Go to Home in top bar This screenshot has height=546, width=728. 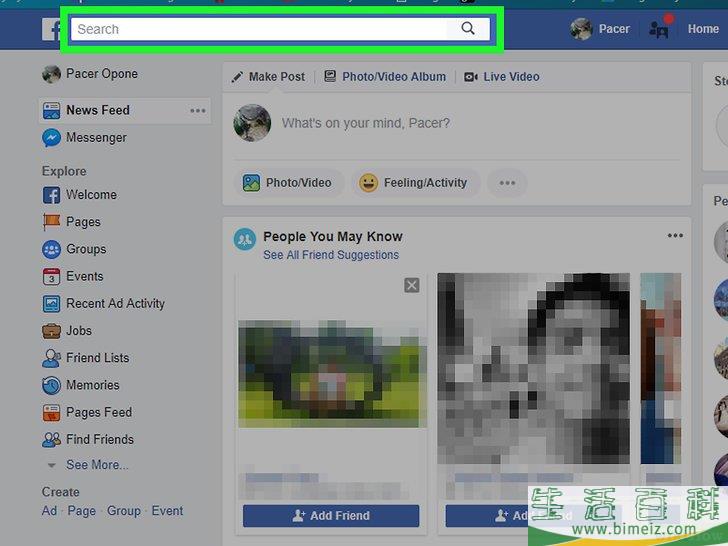tap(703, 29)
